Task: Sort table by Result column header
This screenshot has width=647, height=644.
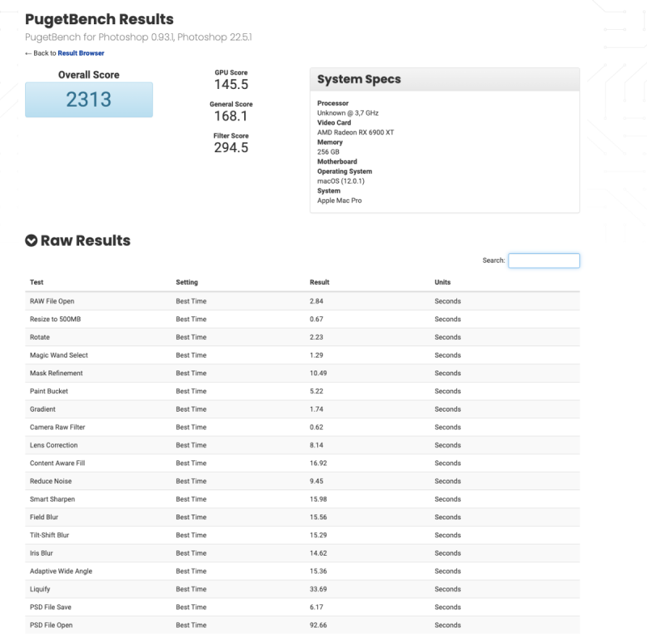Action: pos(319,282)
